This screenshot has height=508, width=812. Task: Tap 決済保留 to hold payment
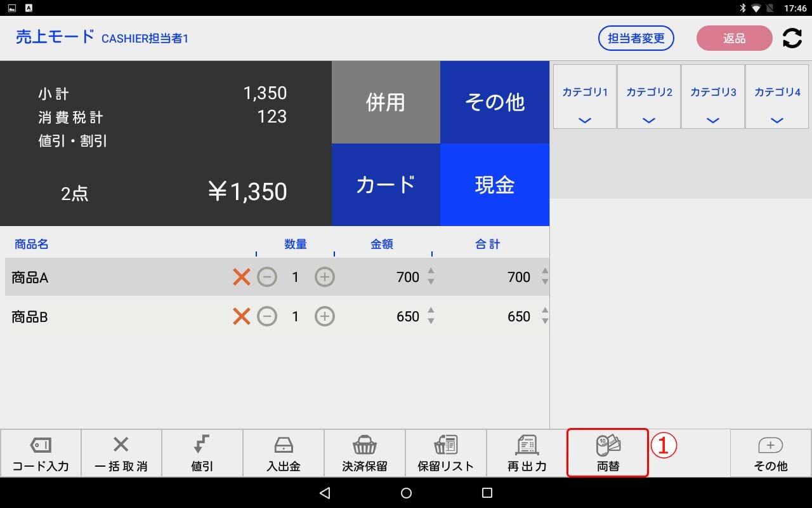pos(365,453)
